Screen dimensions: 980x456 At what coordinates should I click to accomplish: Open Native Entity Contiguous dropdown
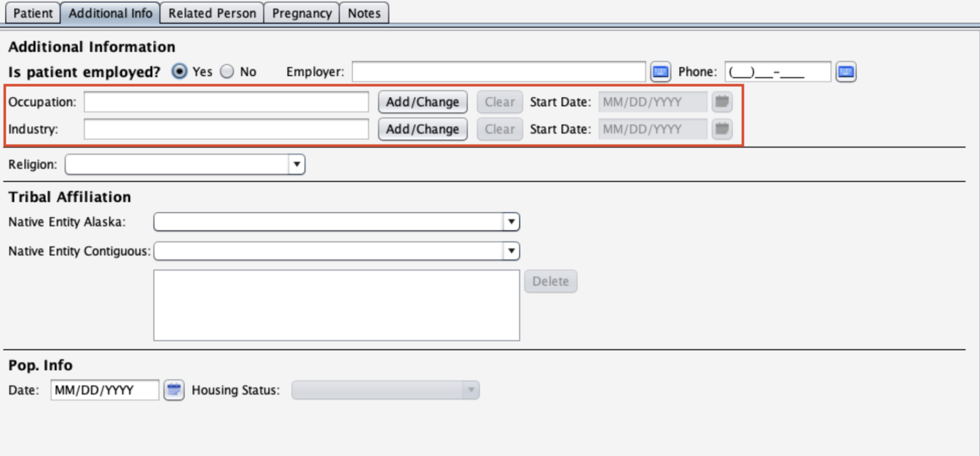[x=511, y=251]
